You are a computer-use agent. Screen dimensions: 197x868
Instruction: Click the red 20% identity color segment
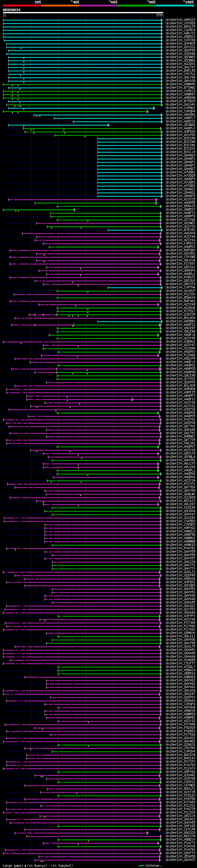click(22, 6)
